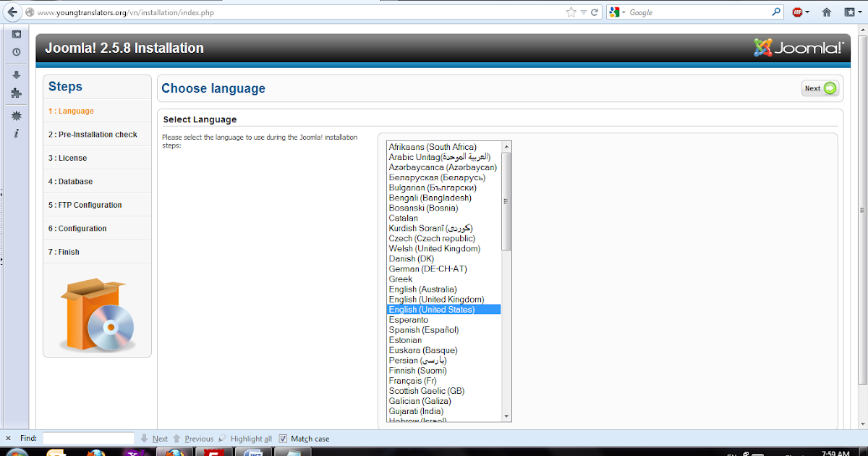Screen dimensions: 868x456
Task: Choose Afrikaans (South Africa) from the list
Action: point(443,147)
